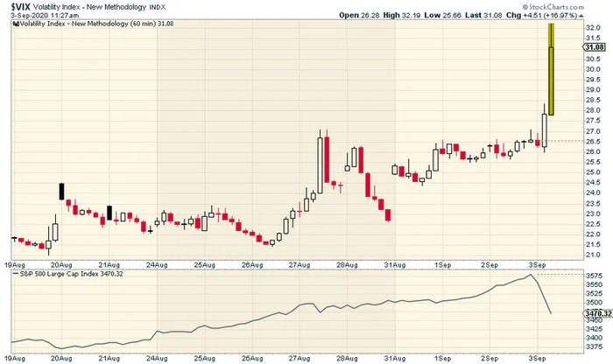Screen dimensions: 613x364
Task: Click the StockCharts.com copyright logo
Action: pos(553,7)
